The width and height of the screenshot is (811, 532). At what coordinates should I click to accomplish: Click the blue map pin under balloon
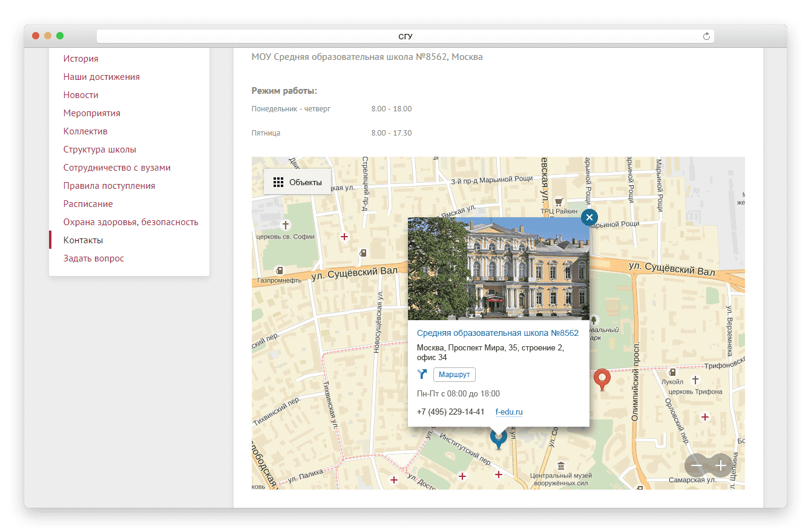[x=498, y=438]
